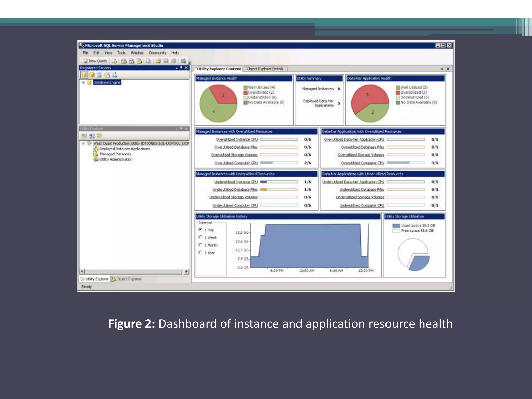Click the Managed Instances node icon

[96, 154]
